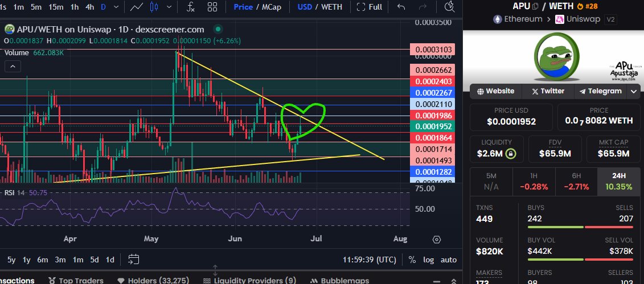Select the candlestick chart style icon
Image resolution: width=644 pixels, height=284 pixels.
[154, 7]
